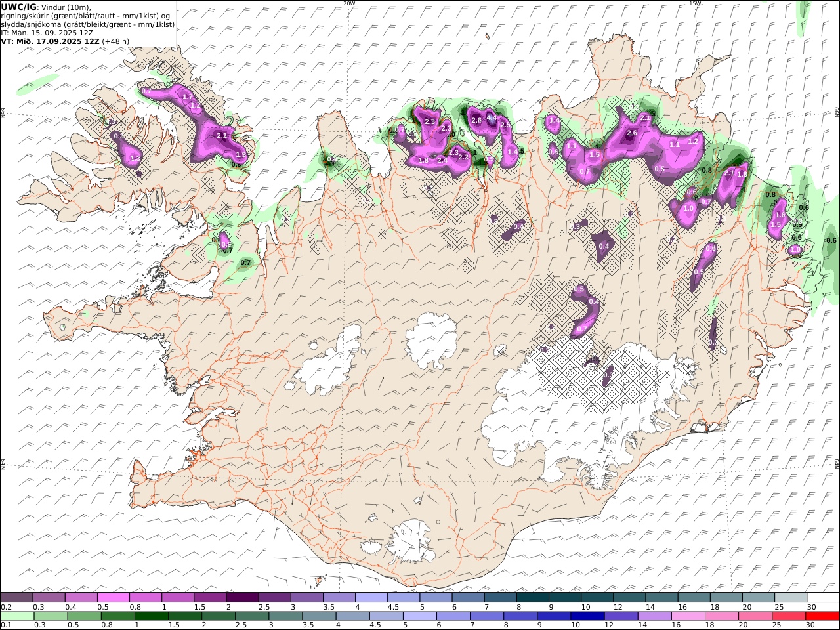Click the '20W' longitude label

tap(349, 3)
